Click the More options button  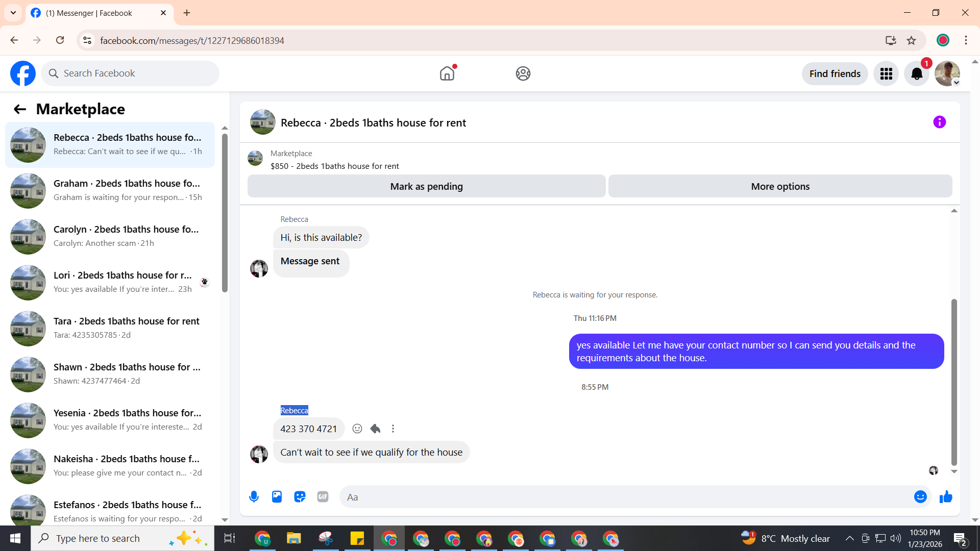pos(780,186)
